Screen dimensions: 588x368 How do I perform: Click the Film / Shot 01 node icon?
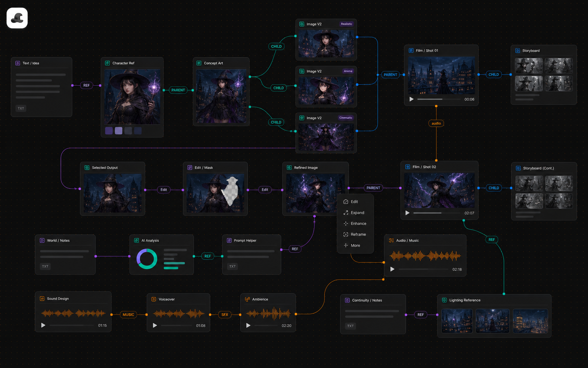click(x=411, y=50)
